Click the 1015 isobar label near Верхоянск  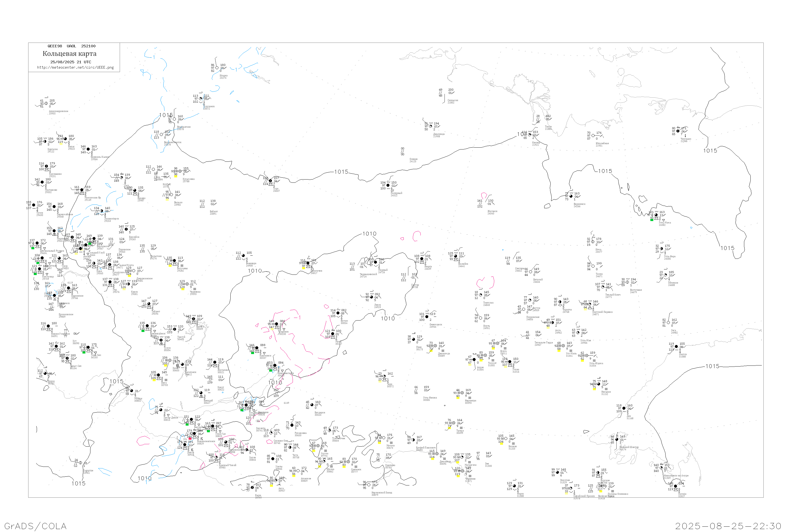(605, 171)
